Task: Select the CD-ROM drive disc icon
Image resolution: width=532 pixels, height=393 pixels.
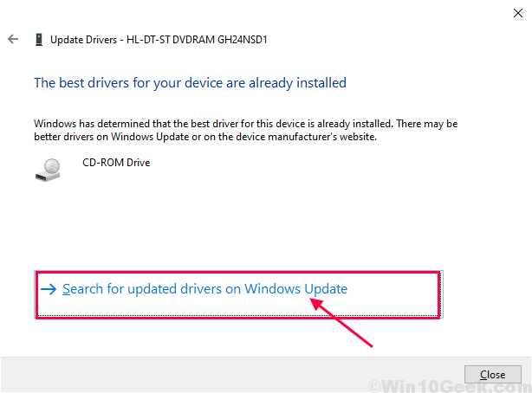Action: click(x=48, y=168)
